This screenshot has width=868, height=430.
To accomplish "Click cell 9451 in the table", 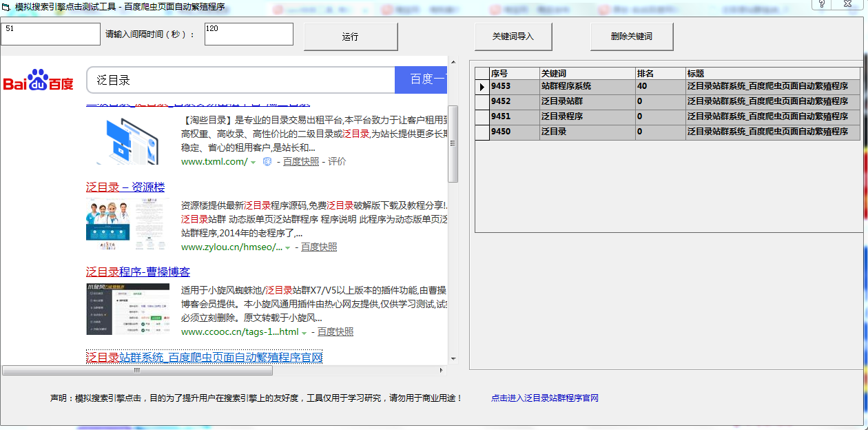I will point(514,117).
